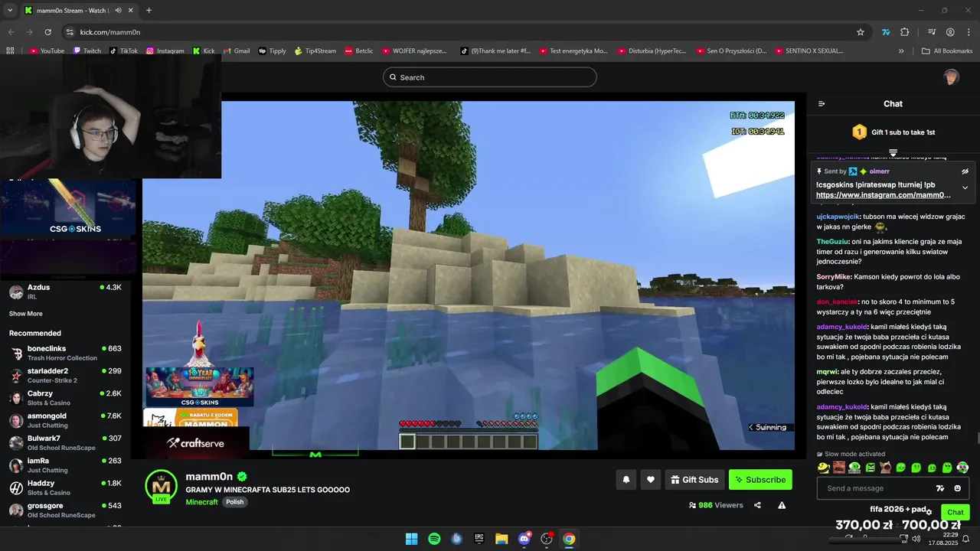Open boneclinks recommended channel

(x=65, y=353)
